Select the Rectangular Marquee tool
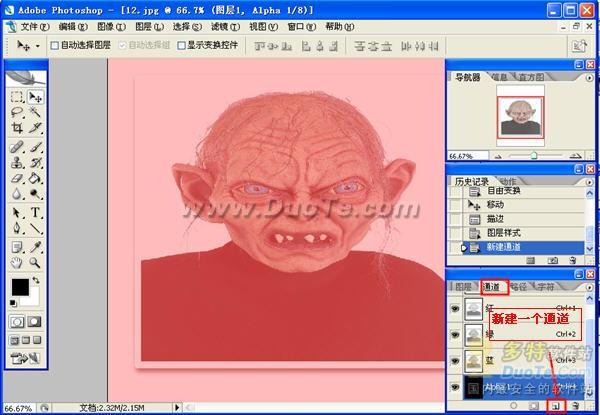This screenshot has width=600, height=415. tap(16, 97)
